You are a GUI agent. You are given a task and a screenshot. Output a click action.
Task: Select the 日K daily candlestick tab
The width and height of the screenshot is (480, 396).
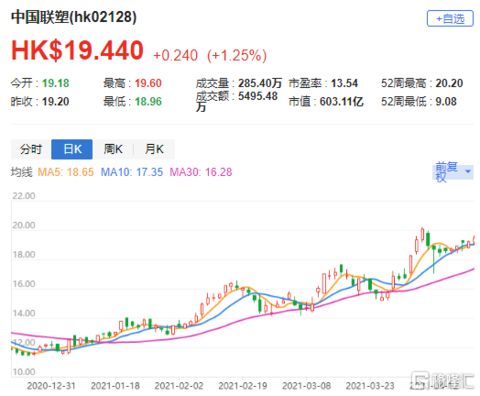point(72,149)
